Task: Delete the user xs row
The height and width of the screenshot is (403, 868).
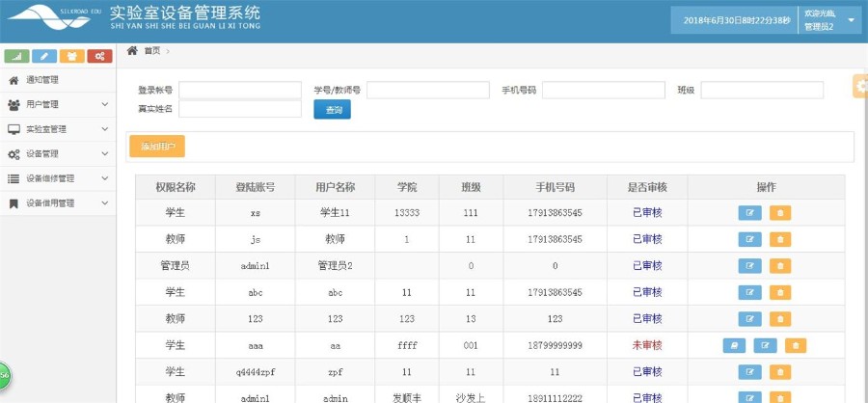Action: point(780,213)
